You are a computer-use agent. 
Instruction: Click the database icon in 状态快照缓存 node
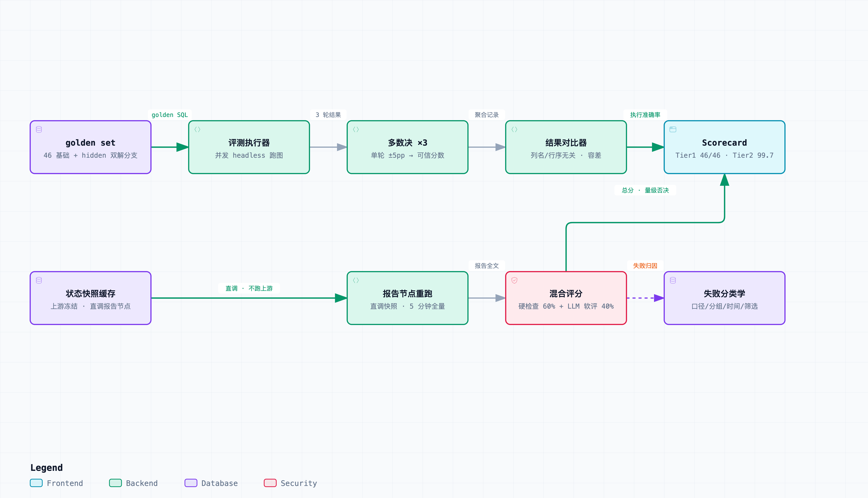39,281
